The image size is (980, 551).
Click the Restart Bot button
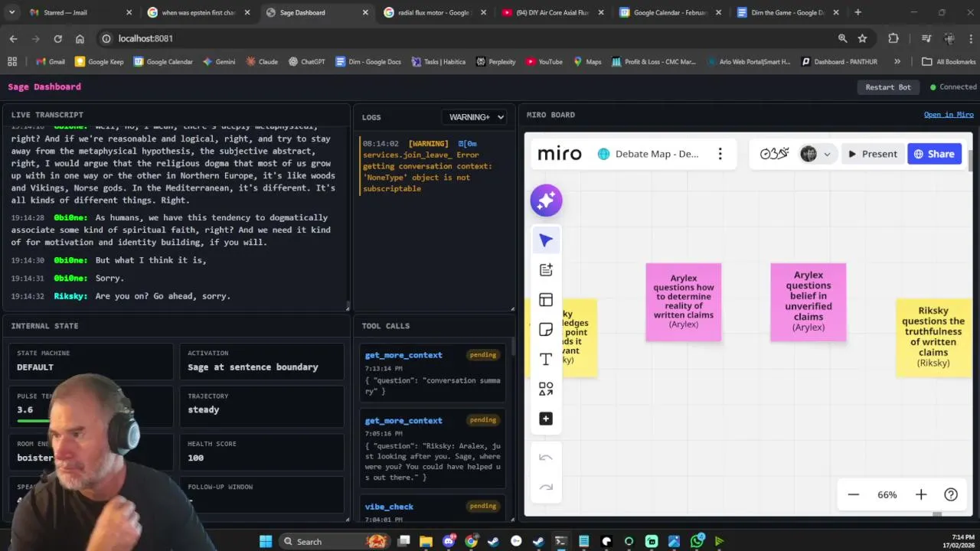click(888, 87)
